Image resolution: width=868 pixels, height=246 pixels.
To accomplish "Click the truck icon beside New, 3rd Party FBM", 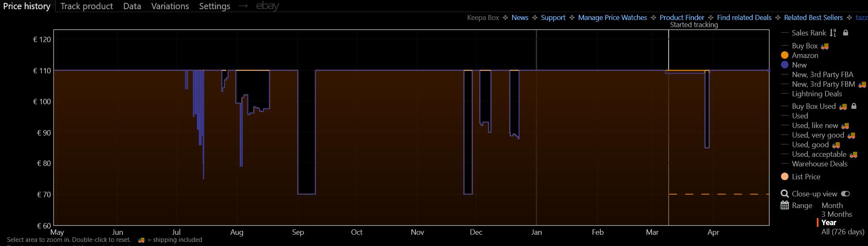I will (x=862, y=85).
